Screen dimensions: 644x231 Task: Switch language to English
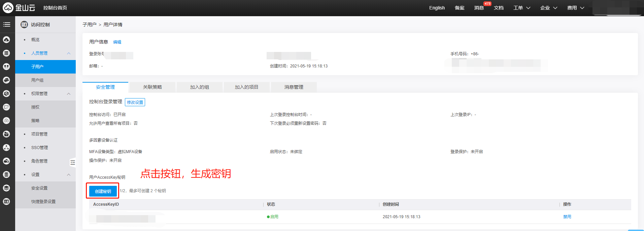tap(437, 8)
